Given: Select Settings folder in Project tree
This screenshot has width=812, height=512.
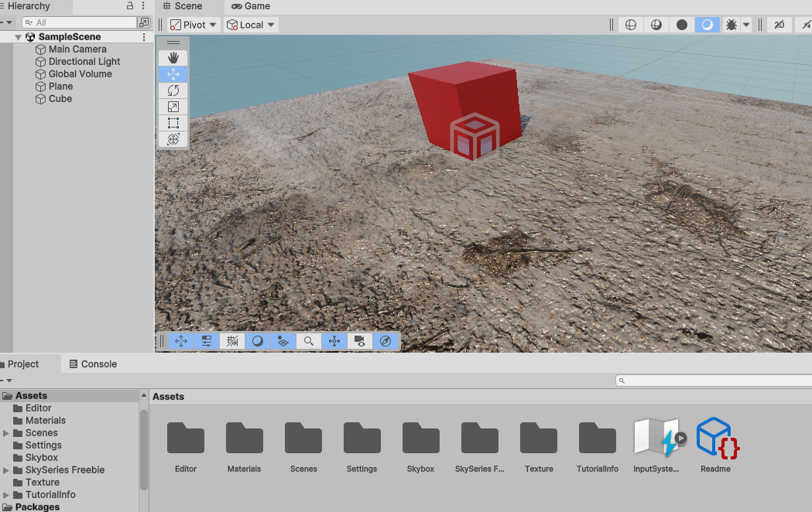Looking at the screenshot, I should 43,445.
